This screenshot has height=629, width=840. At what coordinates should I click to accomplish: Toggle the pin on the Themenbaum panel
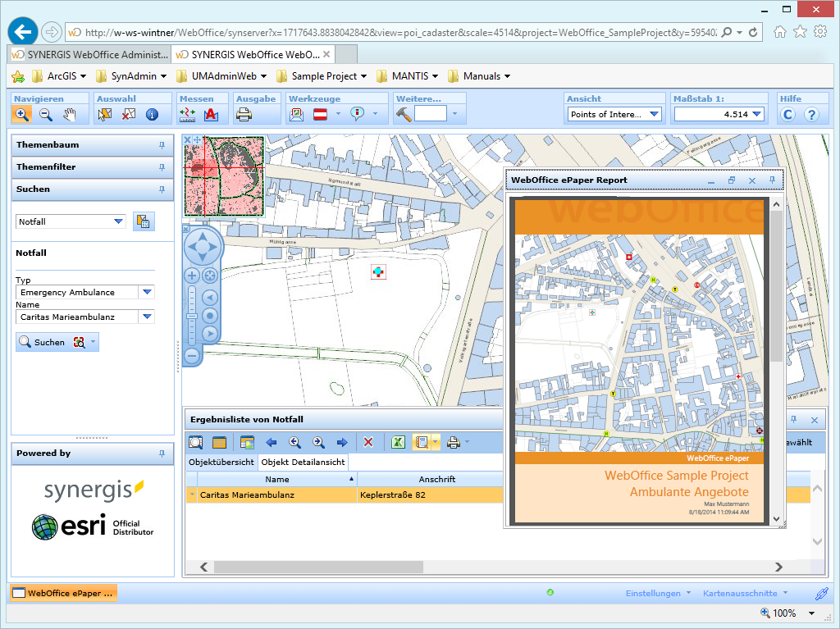coord(162,145)
